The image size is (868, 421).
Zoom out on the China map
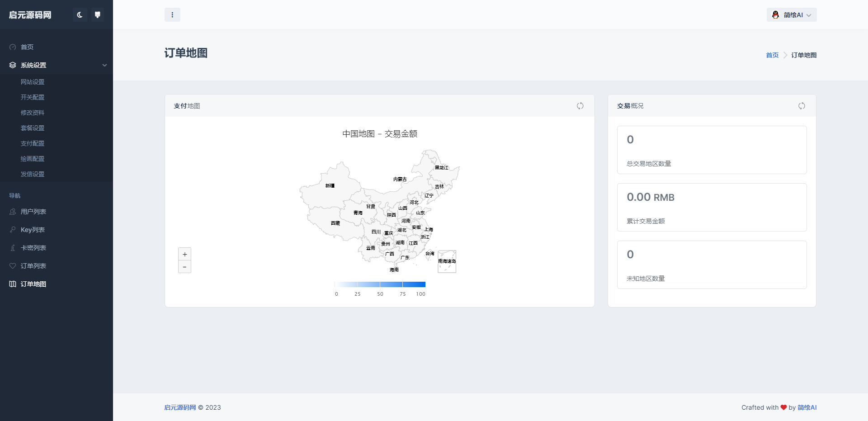tap(184, 267)
